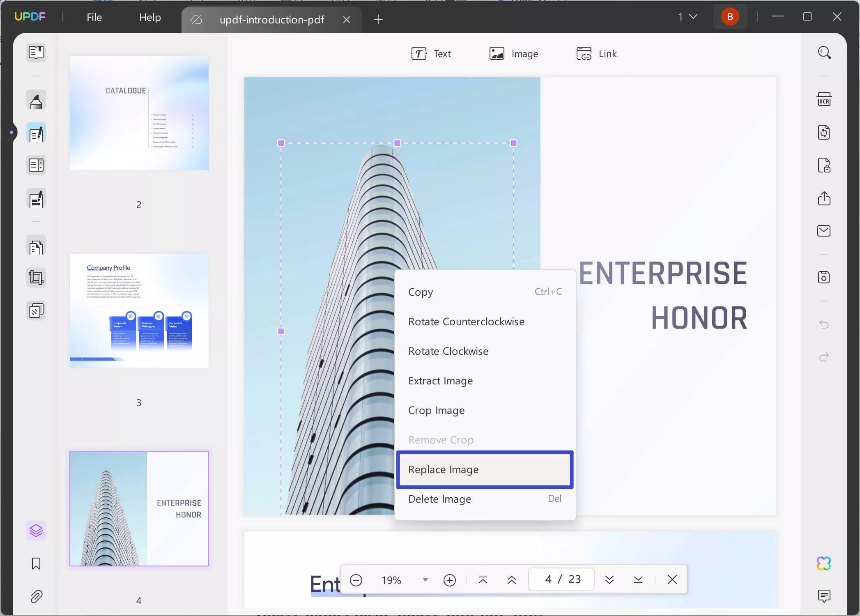Click the Image edit tool

point(514,54)
